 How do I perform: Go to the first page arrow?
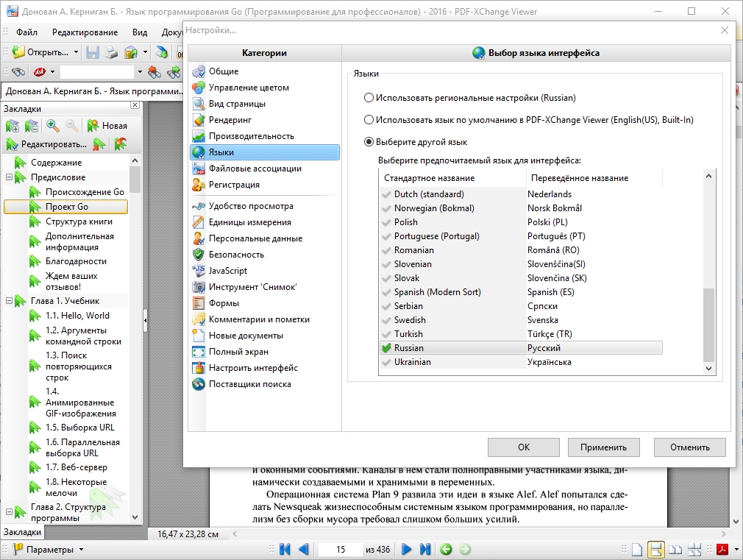coord(285,549)
